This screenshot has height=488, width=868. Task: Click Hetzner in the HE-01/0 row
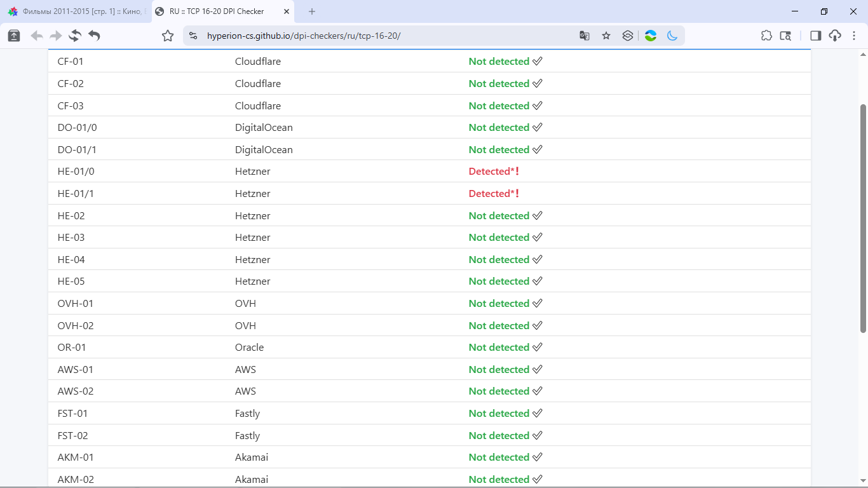pos(253,172)
